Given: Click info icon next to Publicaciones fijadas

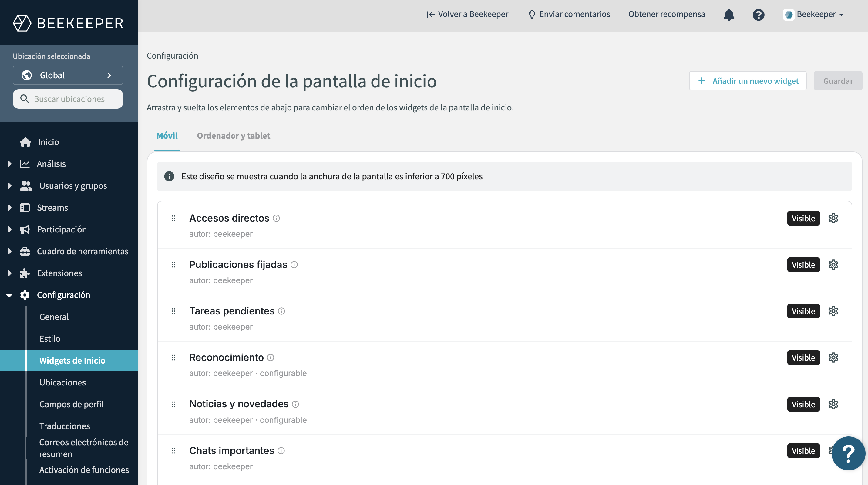Looking at the screenshot, I should tap(294, 265).
